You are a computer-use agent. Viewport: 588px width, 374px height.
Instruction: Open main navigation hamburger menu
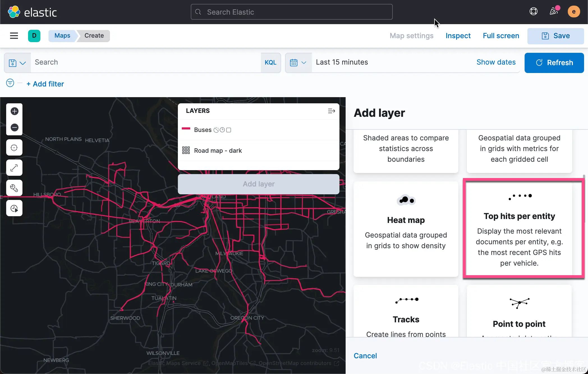pyautogui.click(x=14, y=36)
